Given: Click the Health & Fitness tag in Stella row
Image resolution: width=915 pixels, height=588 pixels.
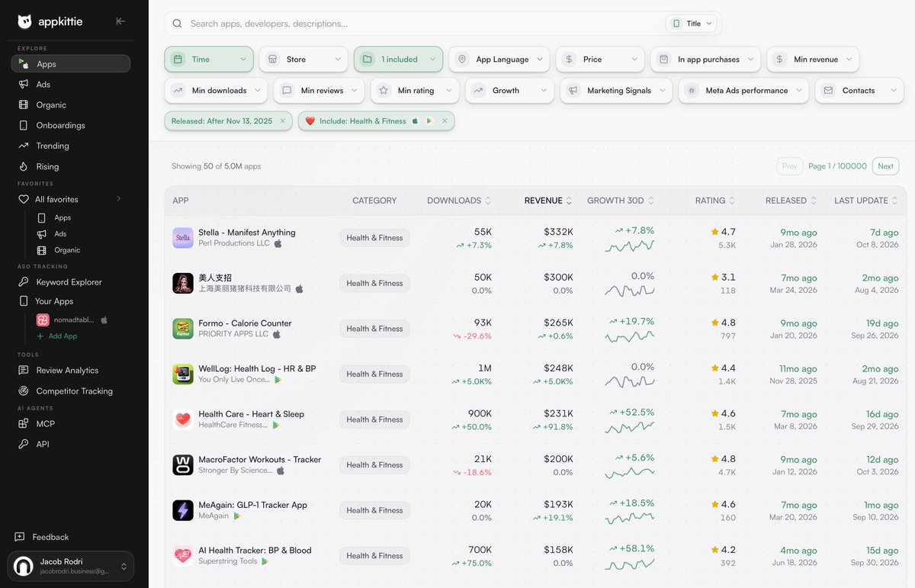Looking at the screenshot, I should click(x=374, y=238).
